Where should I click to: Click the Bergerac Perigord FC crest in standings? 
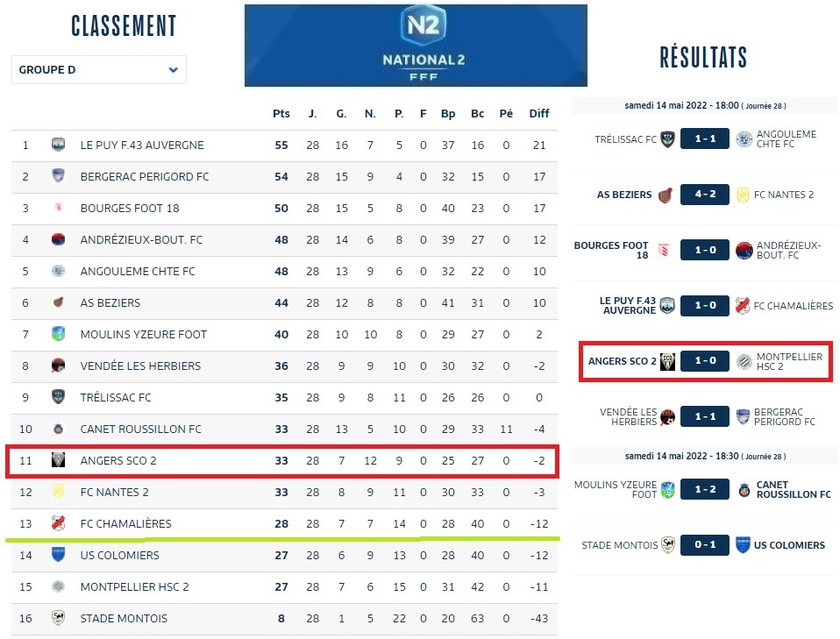(x=59, y=177)
